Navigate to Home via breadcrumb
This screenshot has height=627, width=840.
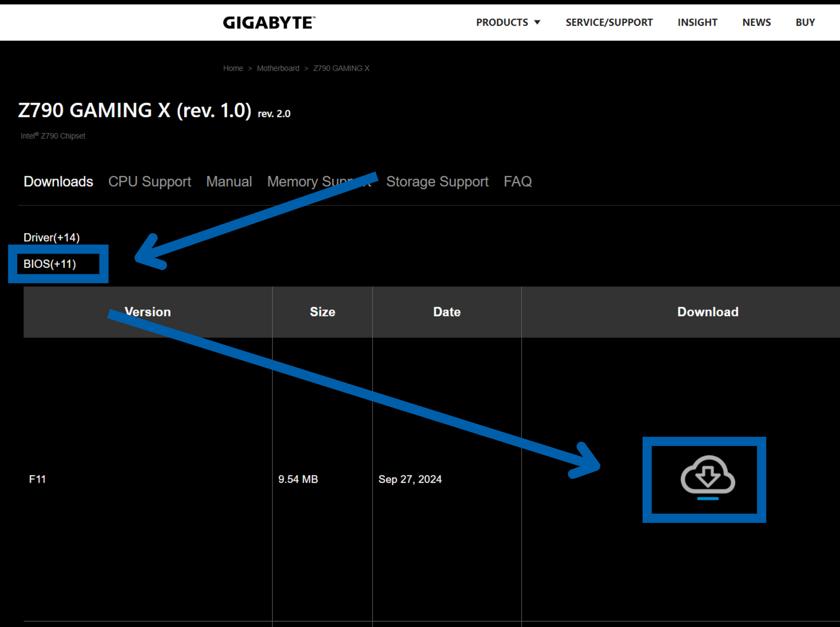pos(233,68)
